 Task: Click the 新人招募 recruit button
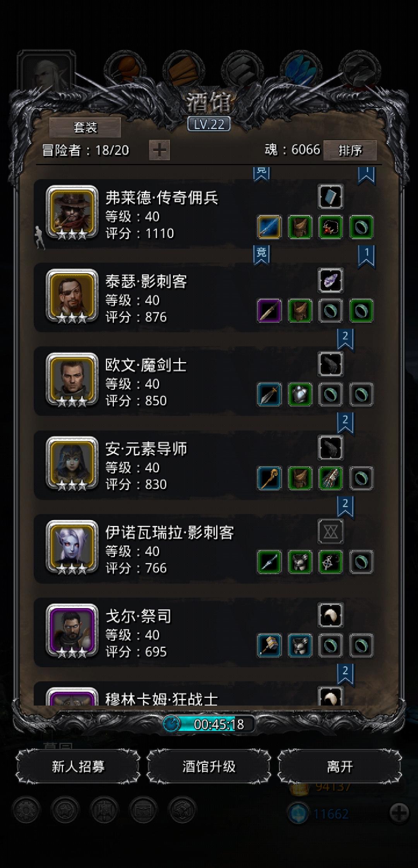tap(78, 766)
